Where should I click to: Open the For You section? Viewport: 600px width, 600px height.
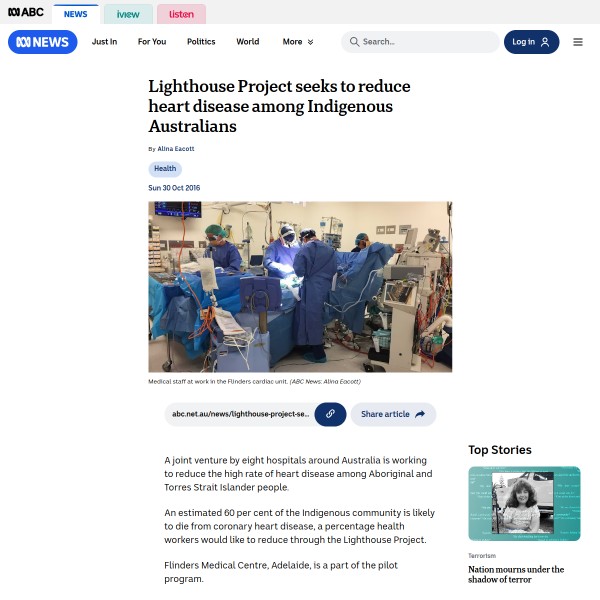tap(152, 42)
